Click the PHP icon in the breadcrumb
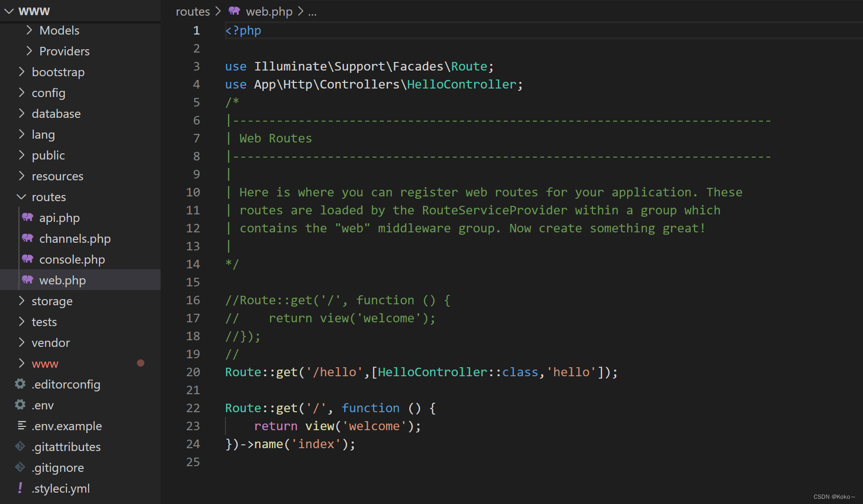The image size is (863, 504). (234, 11)
